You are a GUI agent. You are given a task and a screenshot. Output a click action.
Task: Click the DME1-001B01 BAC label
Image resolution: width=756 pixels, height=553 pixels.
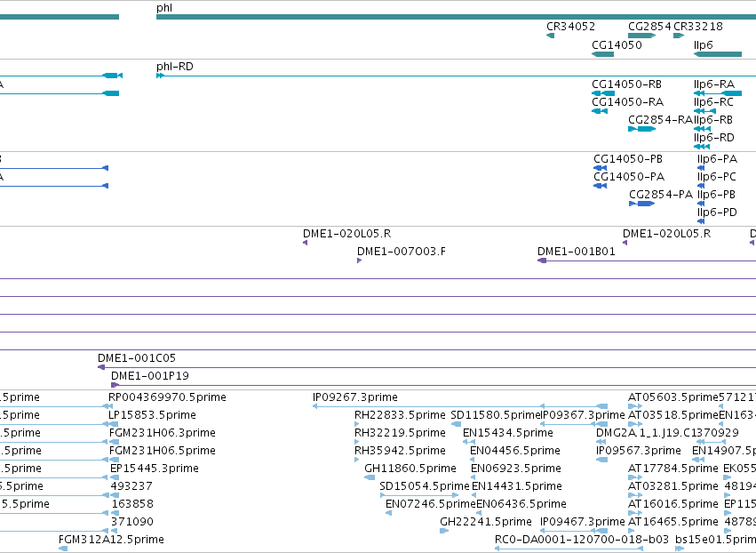click(x=577, y=252)
